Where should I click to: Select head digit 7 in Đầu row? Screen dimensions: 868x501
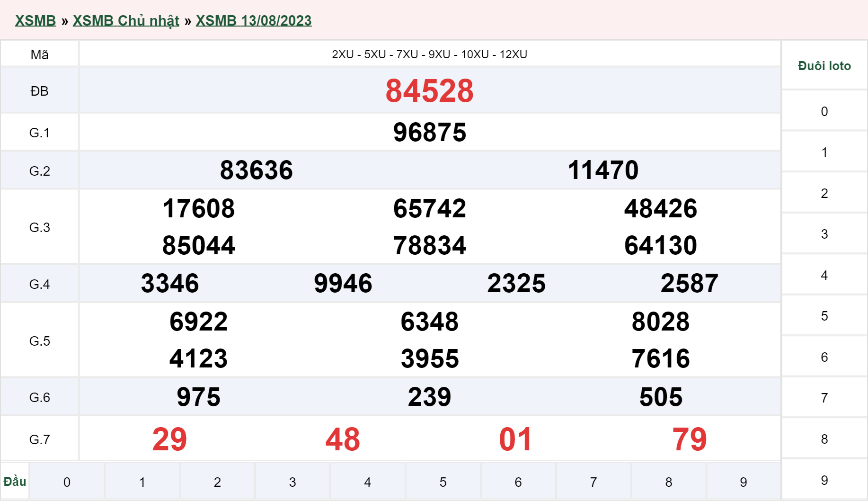tap(593, 482)
